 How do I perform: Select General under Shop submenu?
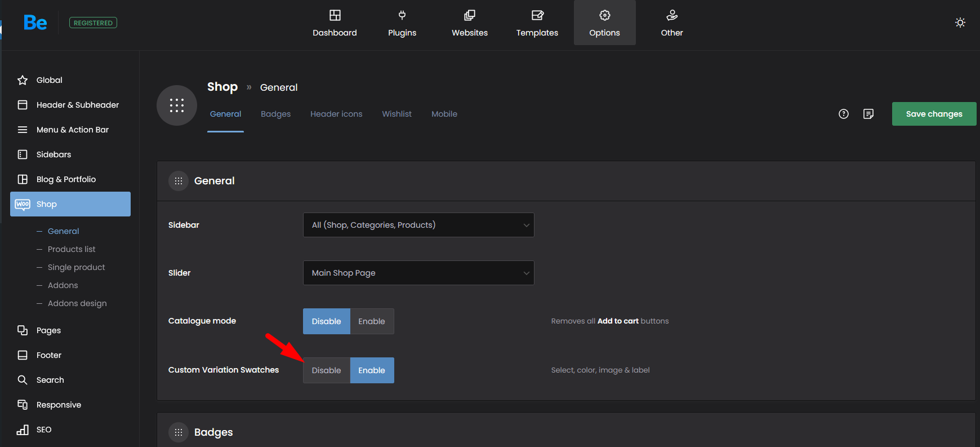pos(63,231)
